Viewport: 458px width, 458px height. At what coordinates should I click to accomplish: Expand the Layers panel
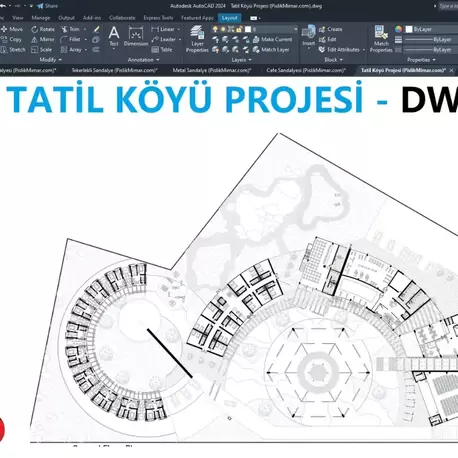(241, 60)
